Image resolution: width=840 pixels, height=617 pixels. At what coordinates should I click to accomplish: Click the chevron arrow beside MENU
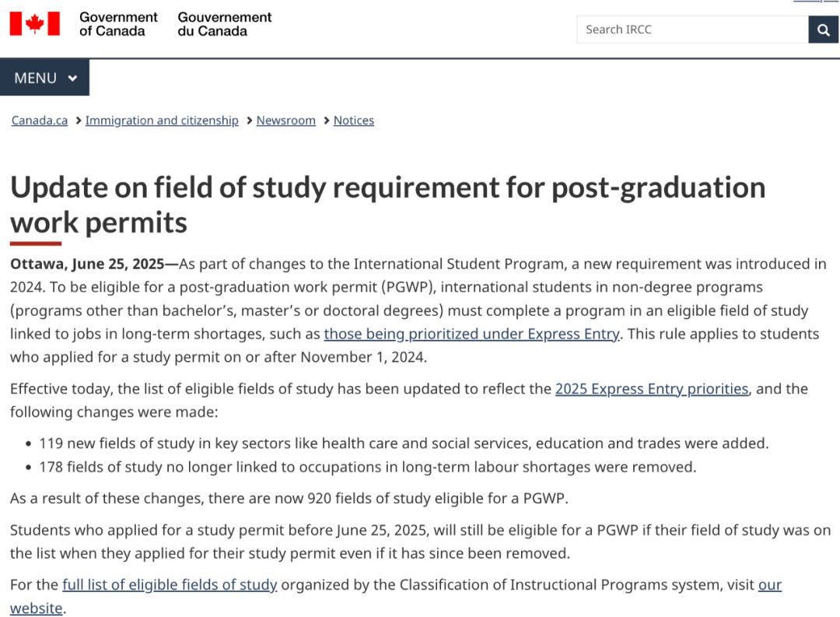click(x=73, y=79)
